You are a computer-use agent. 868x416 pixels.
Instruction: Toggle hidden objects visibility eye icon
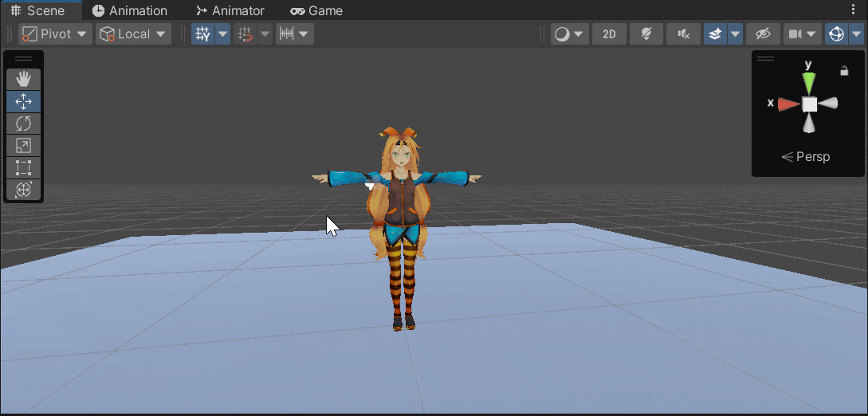(x=763, y=33)
